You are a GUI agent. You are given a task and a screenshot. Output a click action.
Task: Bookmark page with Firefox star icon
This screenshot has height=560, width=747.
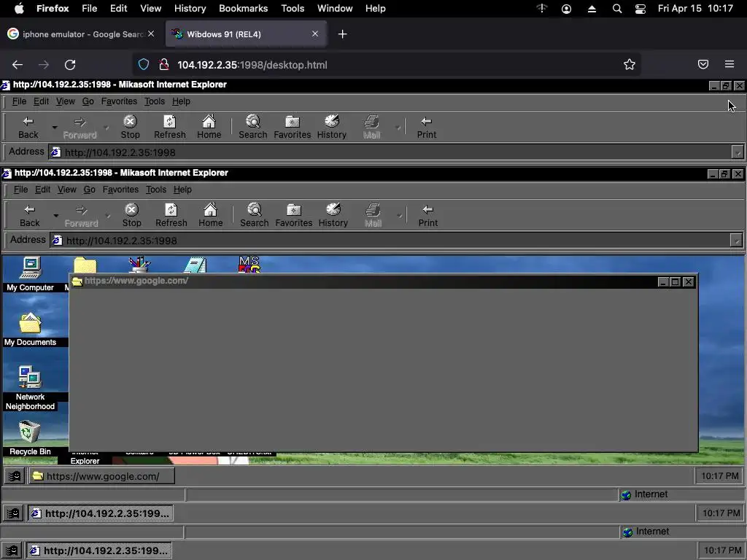[x=630, y=65]
